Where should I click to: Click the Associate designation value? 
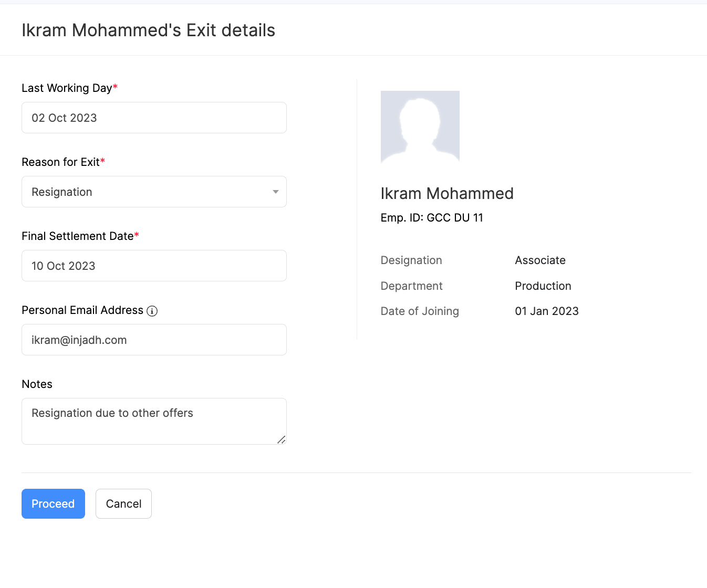pos(540,260)
